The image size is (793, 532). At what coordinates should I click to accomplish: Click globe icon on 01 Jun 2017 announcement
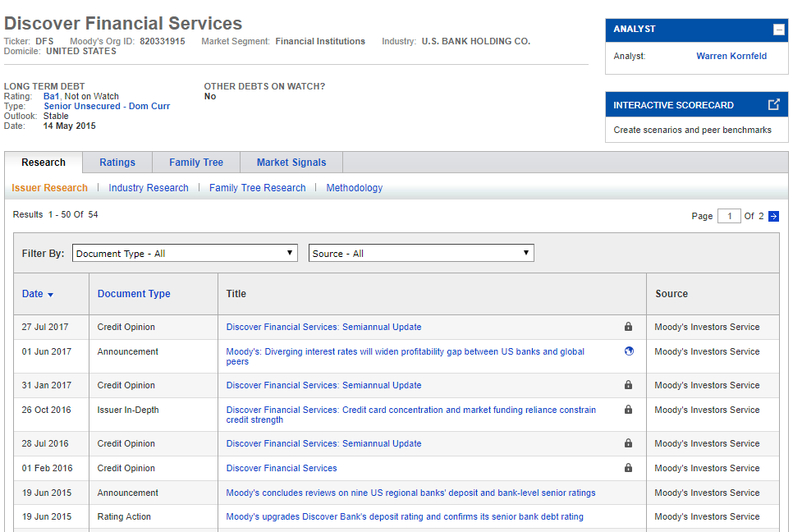(x=628, y=351)
